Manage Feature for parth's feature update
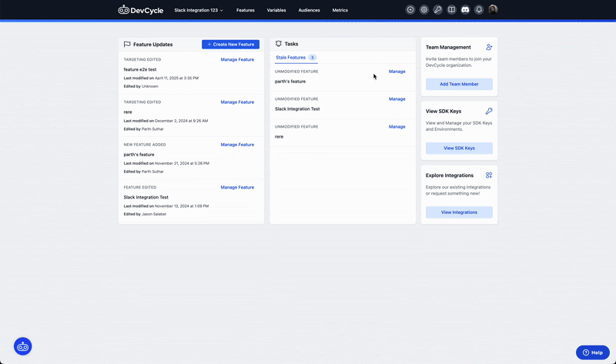 pos(237,145)
